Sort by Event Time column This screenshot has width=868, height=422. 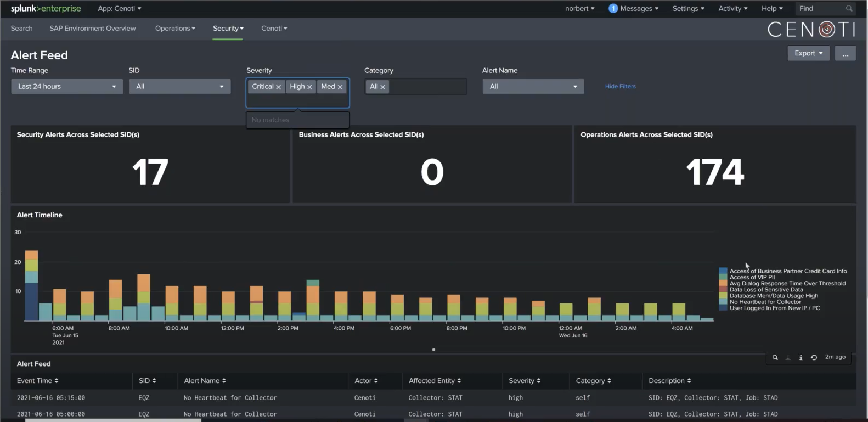37,381
